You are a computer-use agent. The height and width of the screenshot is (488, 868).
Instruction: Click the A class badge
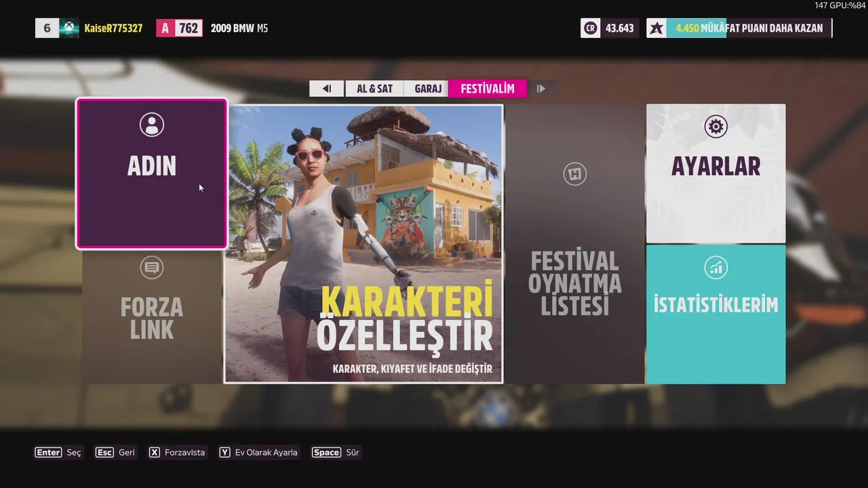tap(165, 28)
